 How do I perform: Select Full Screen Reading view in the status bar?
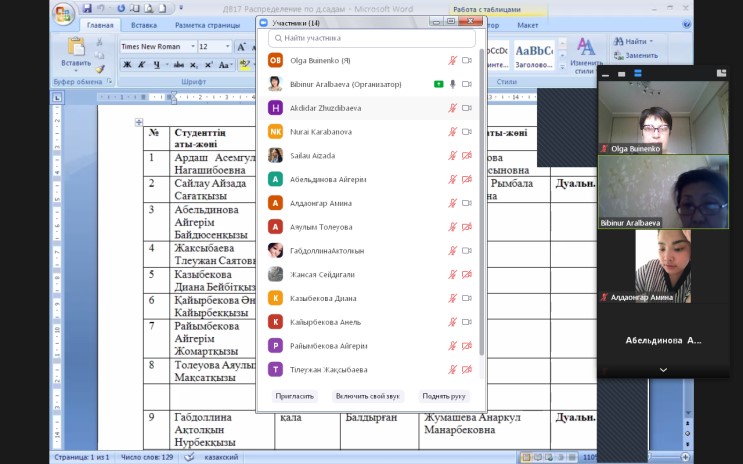pos(538,457)
